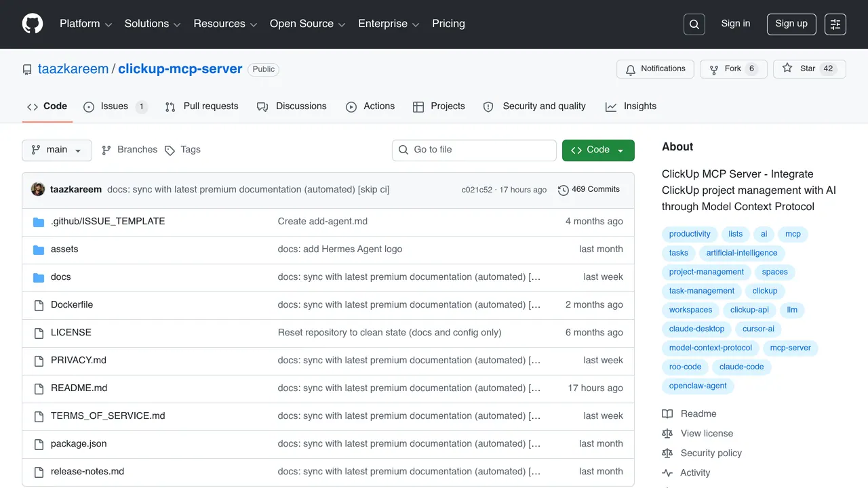Click the taazkareem commit author avatar
This screenshot has width=868, height=488.
38,189
